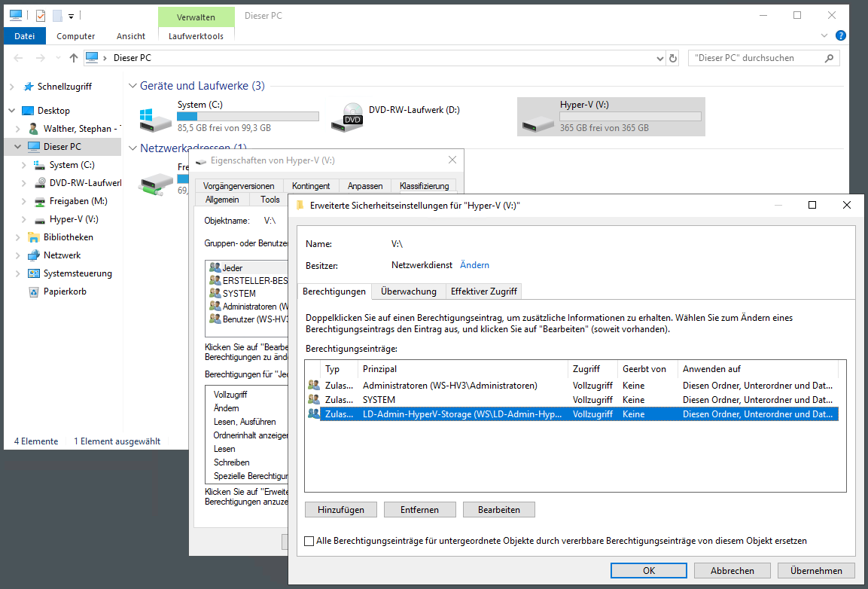This screenshot has width=868, height=589.
Task: Click the up arrow navigation icon
Action: [74, 58]
